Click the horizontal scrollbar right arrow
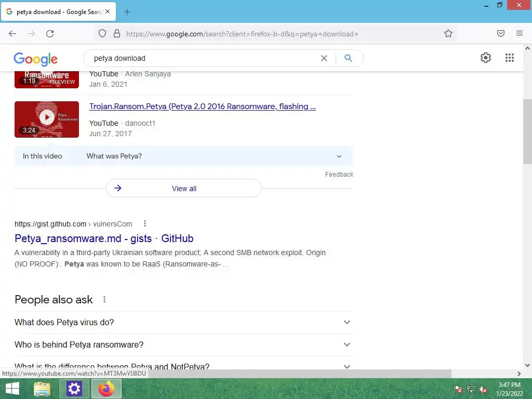Screen dimensions: 532x399 click(519, 374)
